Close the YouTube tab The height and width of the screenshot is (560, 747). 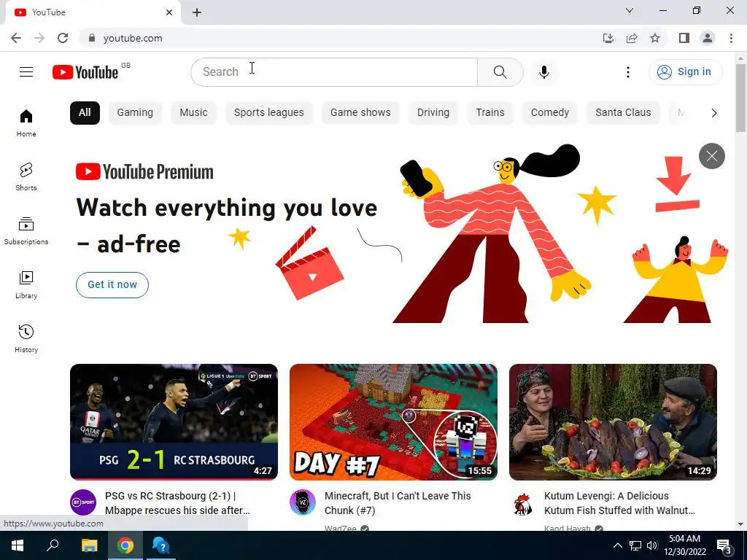coord(169,12)
